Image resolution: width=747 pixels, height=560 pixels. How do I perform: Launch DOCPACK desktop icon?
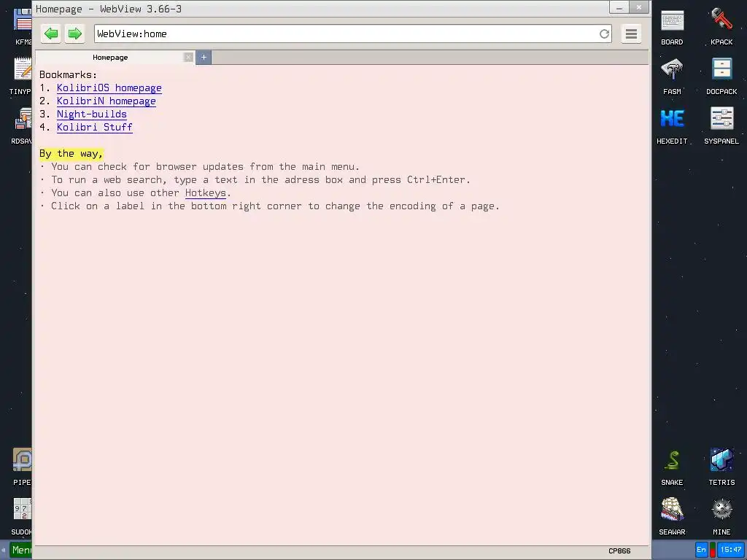(721, 77)
